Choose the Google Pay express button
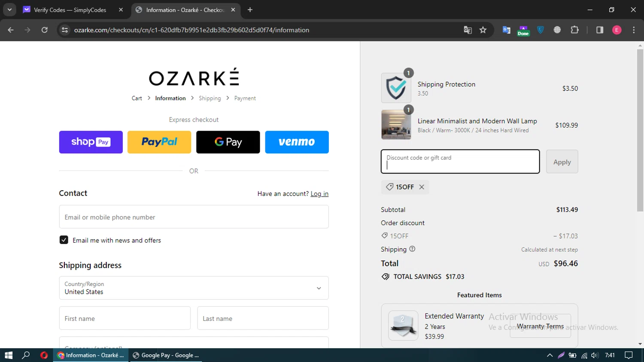The image size is (644, 362). (x=228, y=142)
